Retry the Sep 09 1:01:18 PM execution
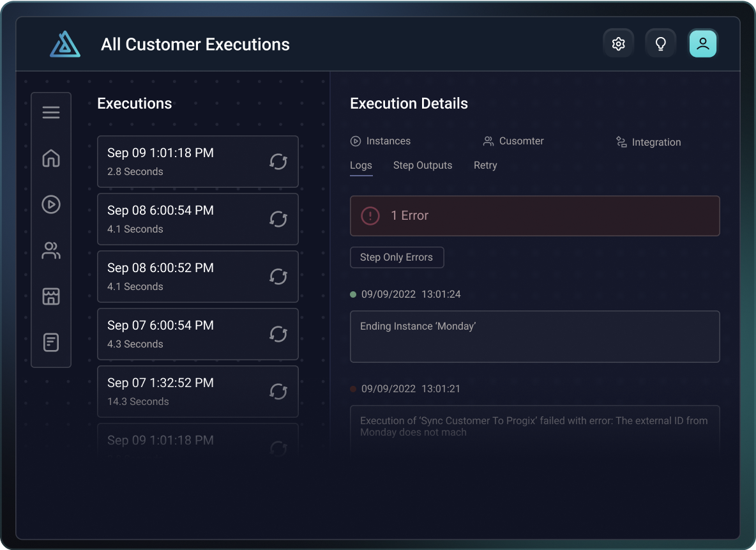 coord(278,162)
